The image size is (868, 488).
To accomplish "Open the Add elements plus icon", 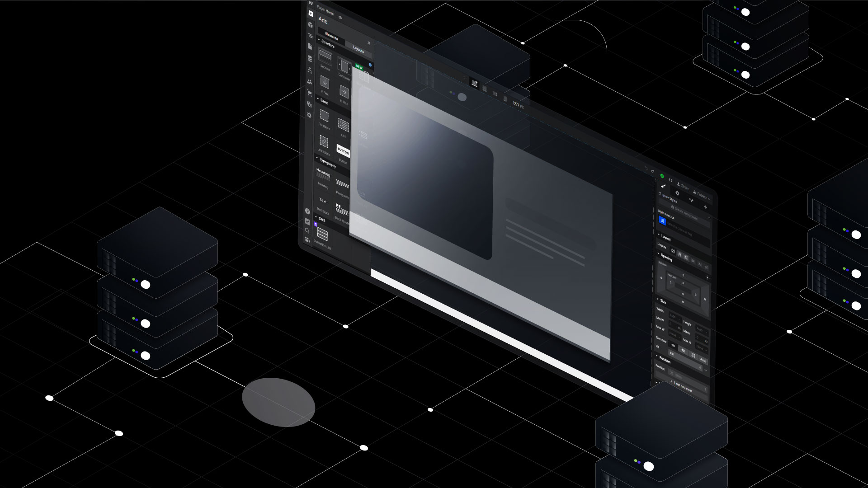I will (311, 14).
